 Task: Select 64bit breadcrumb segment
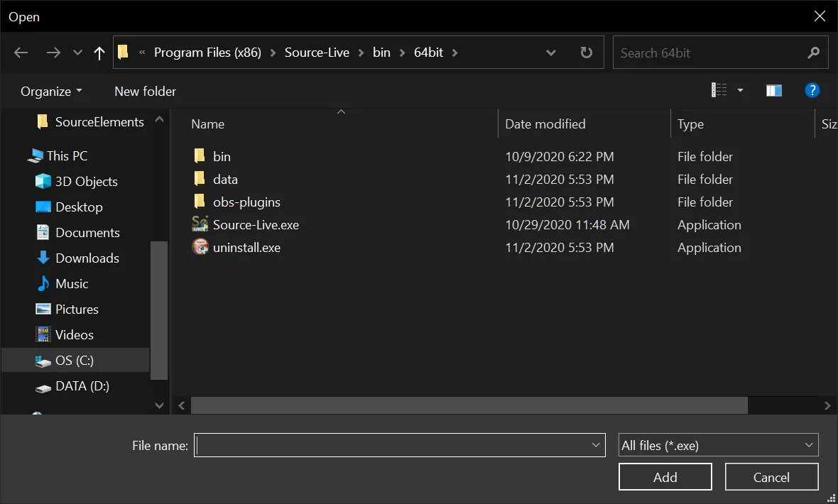click(429, 53)
